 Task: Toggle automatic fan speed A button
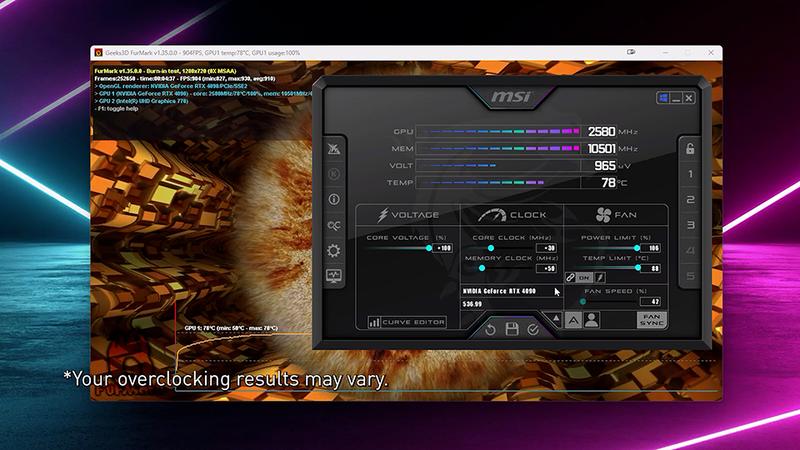click(573, 320)
